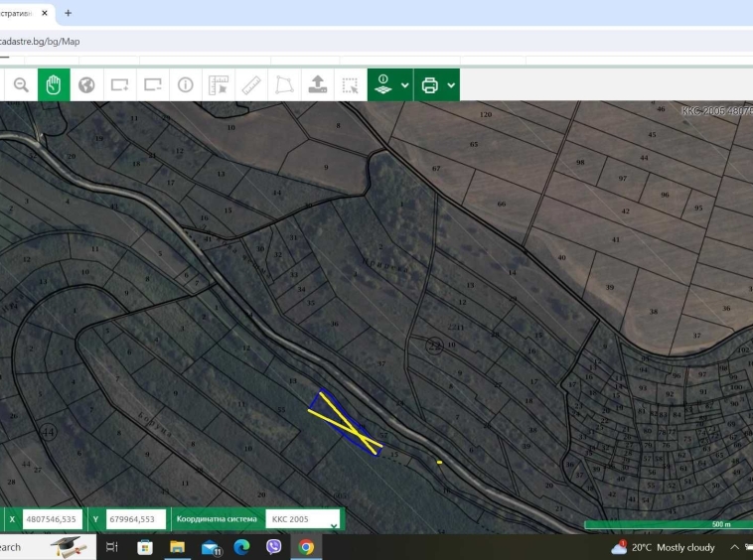753x560 pixels.
Task: Expand the layers info dropdown arrow
Action: coord(405,85)
